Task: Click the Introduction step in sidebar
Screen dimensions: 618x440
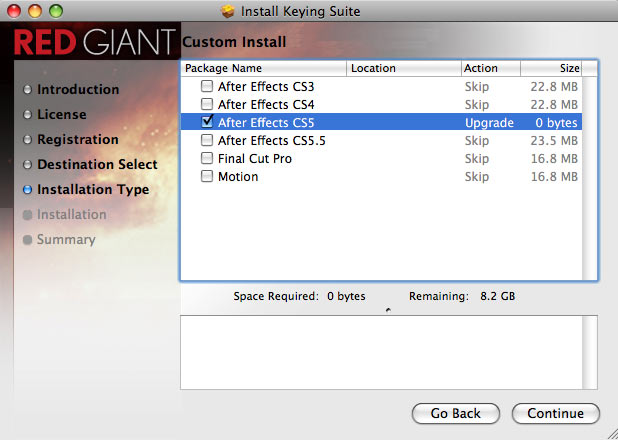Action: (x=78, y=89)
